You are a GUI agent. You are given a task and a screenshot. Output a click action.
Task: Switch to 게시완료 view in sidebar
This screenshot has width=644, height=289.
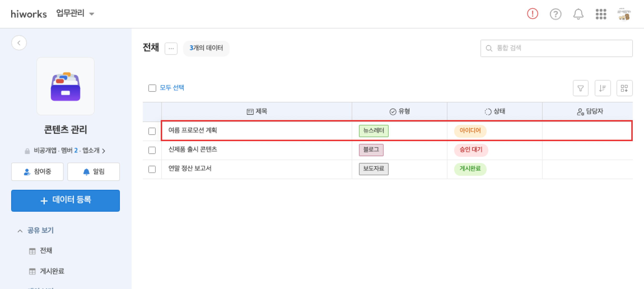click(52, 271)
